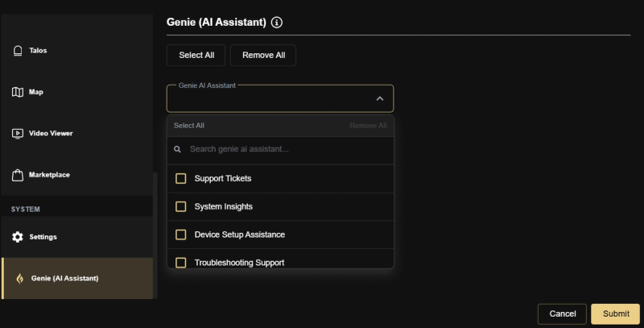The width and height of the screenshot is (644, 328).
Task: Click the Remove All button at top
Action: (x=263, y=55)
